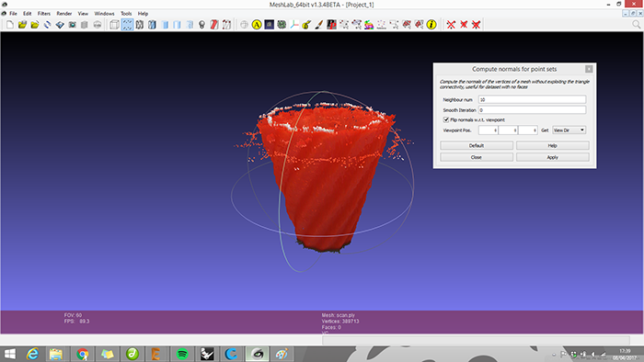Switch to smooth shading render mode
Viewport: 644px width, 362px height.
tap(190, 25)
